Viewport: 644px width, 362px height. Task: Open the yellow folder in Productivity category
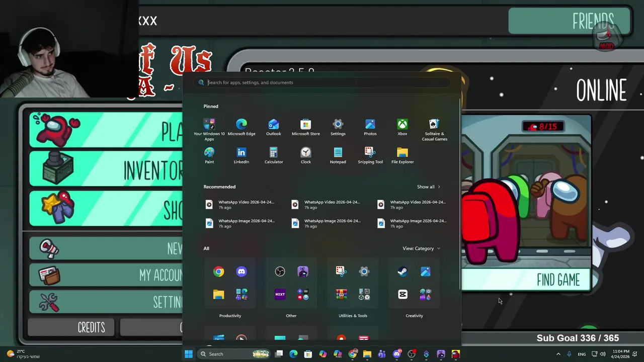218,295
